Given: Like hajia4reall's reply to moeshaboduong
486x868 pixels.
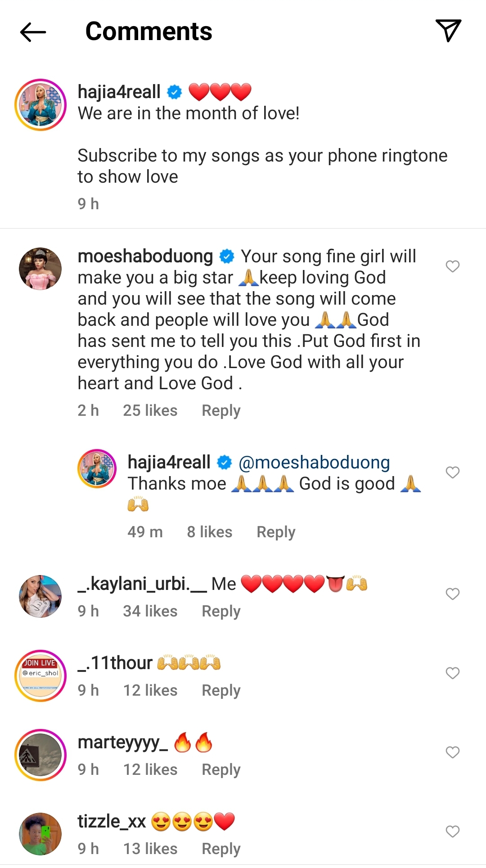Looking at the screenshot, I should [x=452, y=472].
